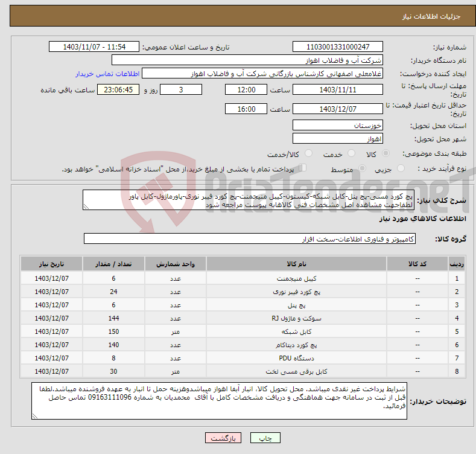Screen dimensions: 476x454
Task: Open the اطلاعات تماس خریدار link
Action: [107, 74]
